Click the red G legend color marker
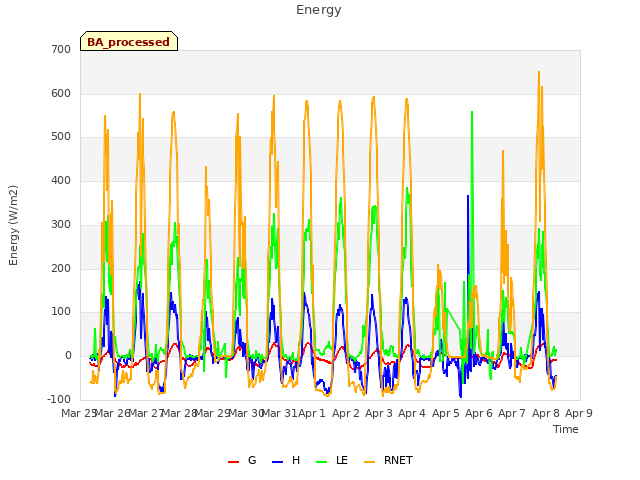640x480 pixels. 233,462
